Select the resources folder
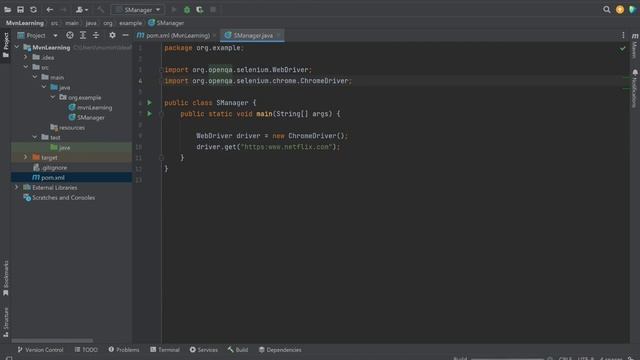 click(67, 127)
